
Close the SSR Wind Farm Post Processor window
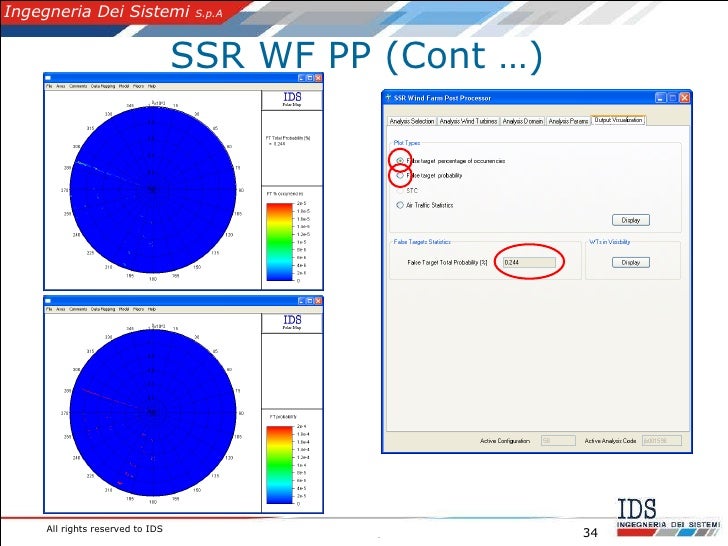point(684,98)
